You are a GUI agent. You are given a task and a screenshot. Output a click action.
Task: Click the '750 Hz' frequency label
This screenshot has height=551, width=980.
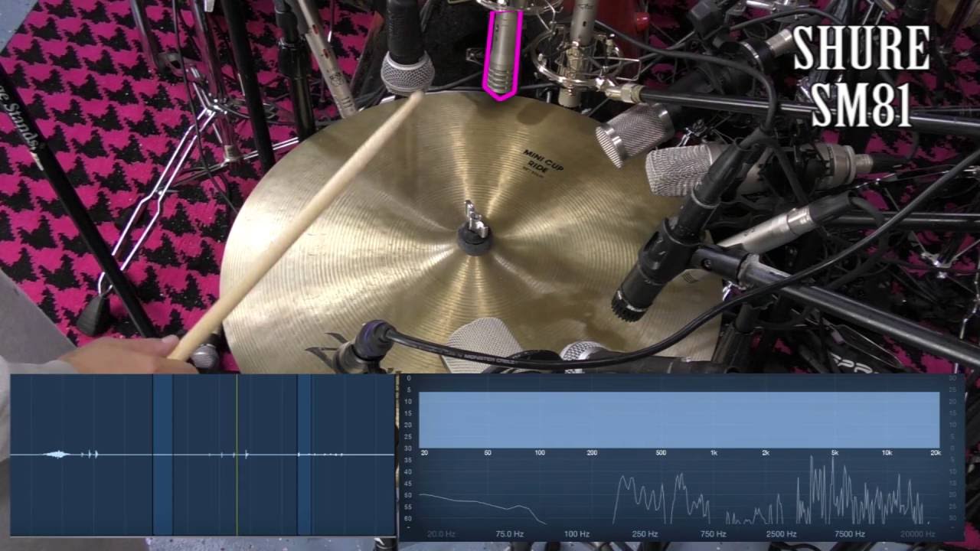713,534
